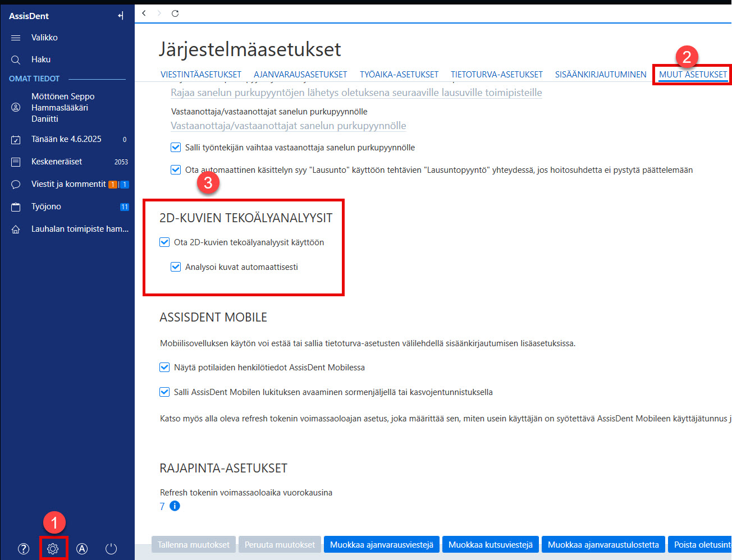This screenshot has height=560, width=732.
Task: Open settings gear icon in sidebar footer
Action: click(x=53, y=549)
